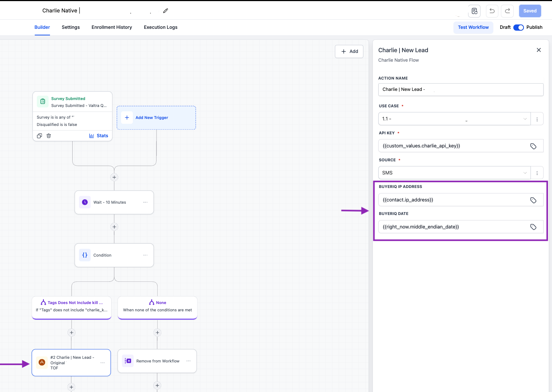This screenshot has height=392, width=552.
Task: Open the Execution Logs tab
Action: pyautogui.click(x=161, y=27)
